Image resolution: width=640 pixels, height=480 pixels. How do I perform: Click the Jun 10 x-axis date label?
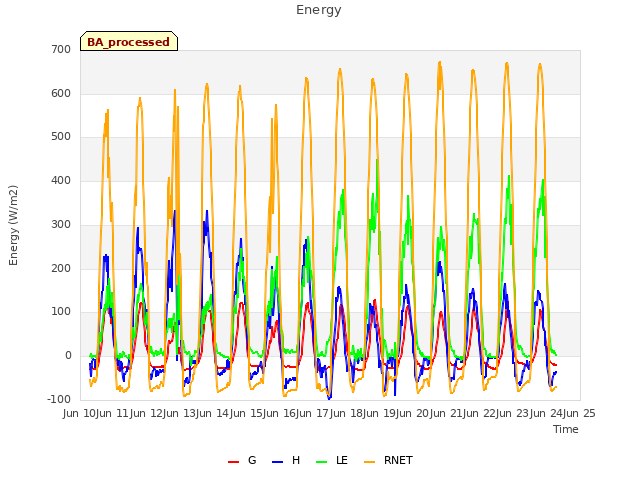tap(80, 413)
